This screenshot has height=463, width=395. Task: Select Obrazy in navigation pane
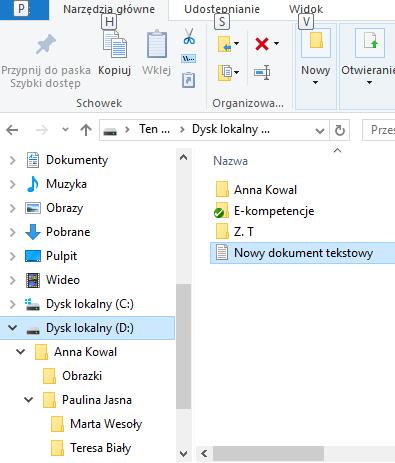coord(65,208)
